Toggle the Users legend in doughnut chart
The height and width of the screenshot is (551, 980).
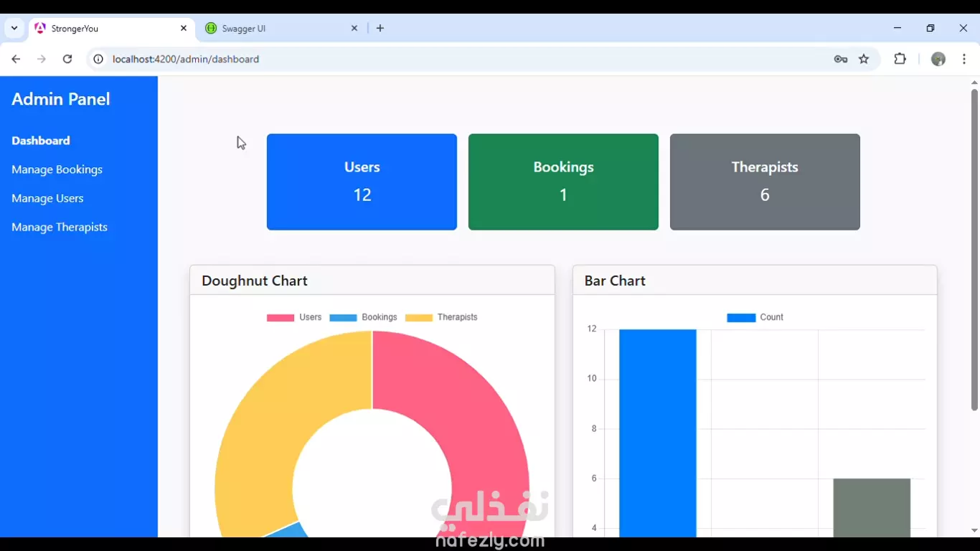tap(294, 317)
